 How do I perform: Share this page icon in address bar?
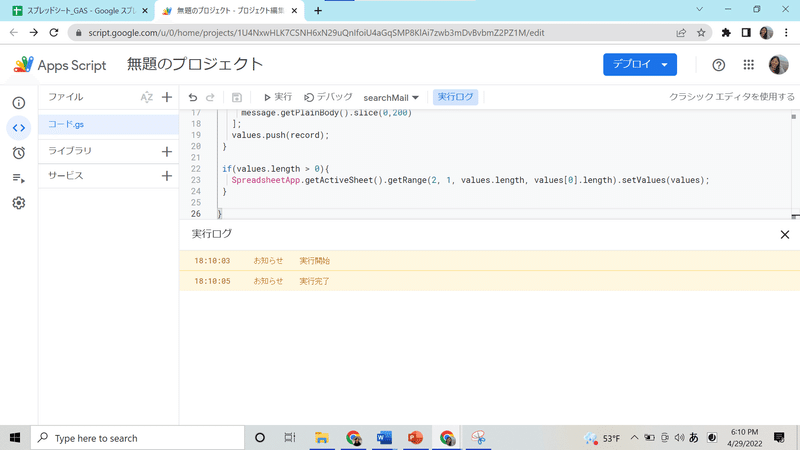[681, 33]
